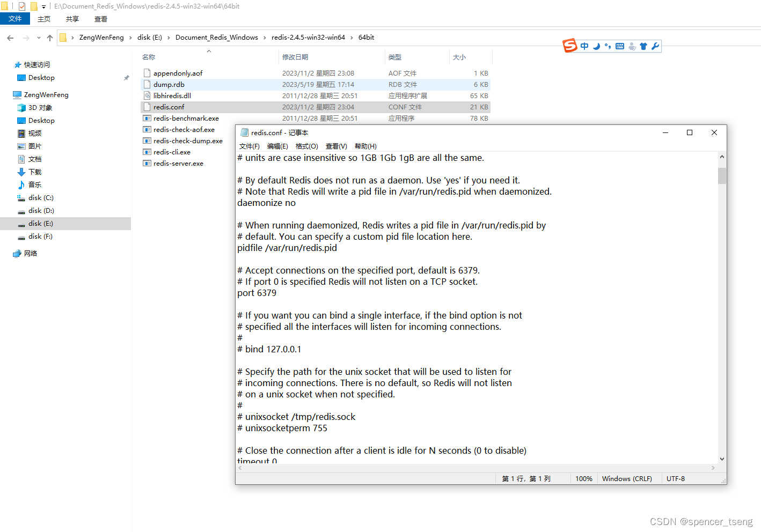
Task: Open the 文件 ribbon tab
Action: click(15, 19)
